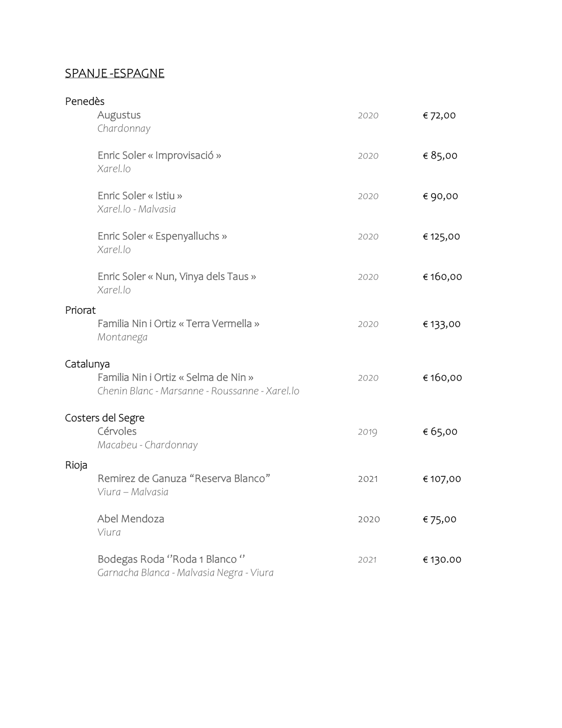Screen dimensions: 562x728
Task: Select the Catalunya region label
Action: (x=87, y=364)
